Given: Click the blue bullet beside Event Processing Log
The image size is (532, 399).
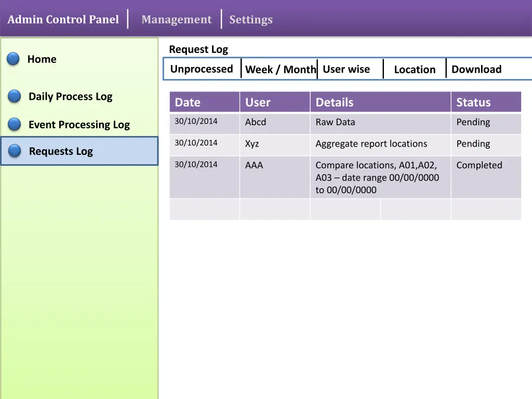Looking at the screenshot, I should [14, 125].
